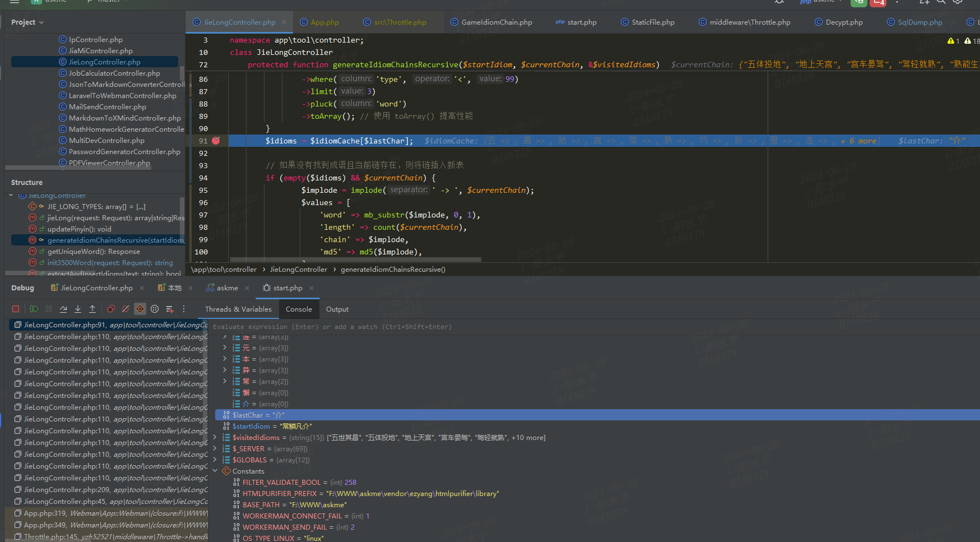Step out of current function
The height and width of the screenshot is (542, 980).
click(92, 309)
